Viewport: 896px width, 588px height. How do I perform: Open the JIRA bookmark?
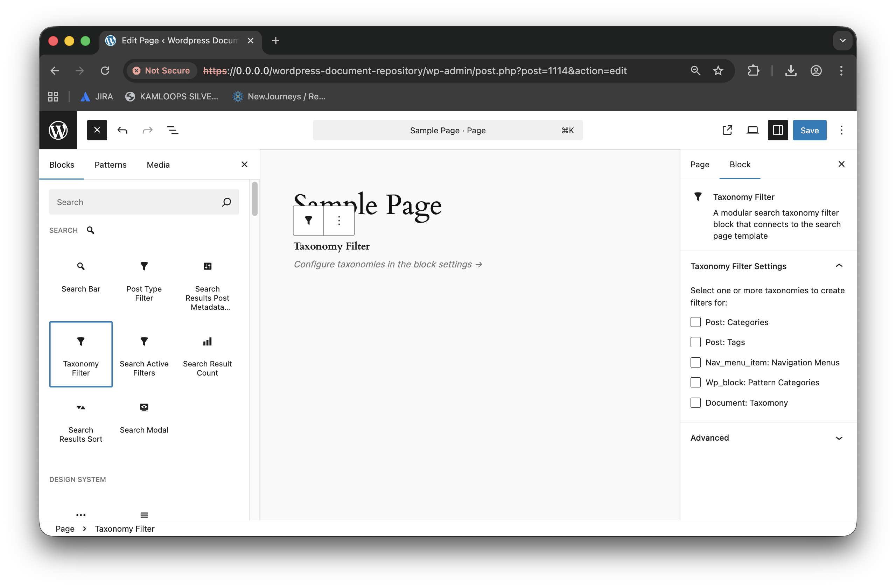(x=97, y=96)
